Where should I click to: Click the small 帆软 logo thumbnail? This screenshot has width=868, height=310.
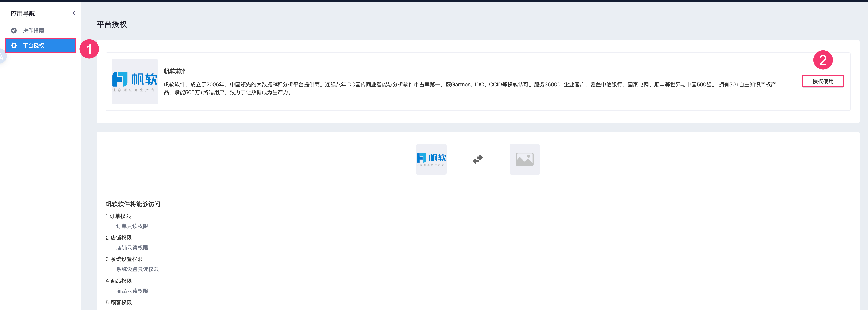(431, 159)
